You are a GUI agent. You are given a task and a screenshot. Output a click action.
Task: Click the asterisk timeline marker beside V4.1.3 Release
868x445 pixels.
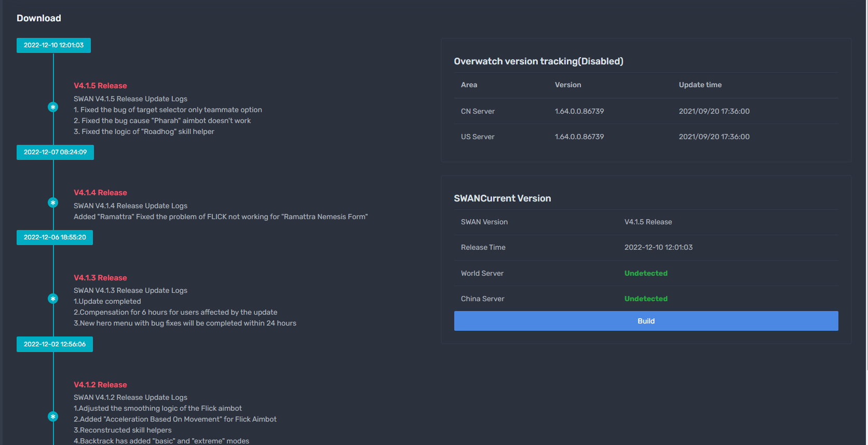(53, 299)
